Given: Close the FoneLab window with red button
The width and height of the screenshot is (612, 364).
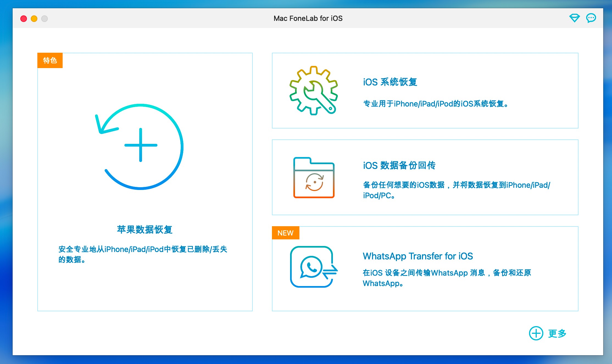Looking at the screenshot, I should click(24, 19).
